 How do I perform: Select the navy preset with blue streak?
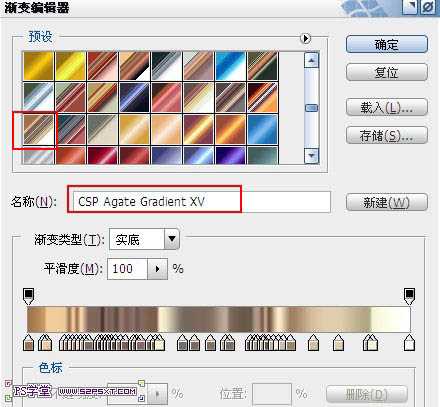[134, 97]
